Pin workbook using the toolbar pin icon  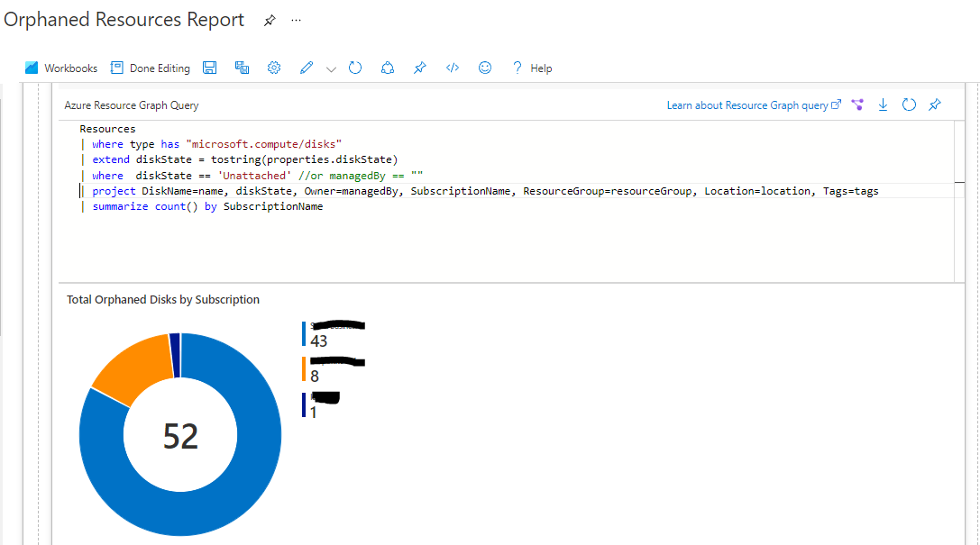419,68
